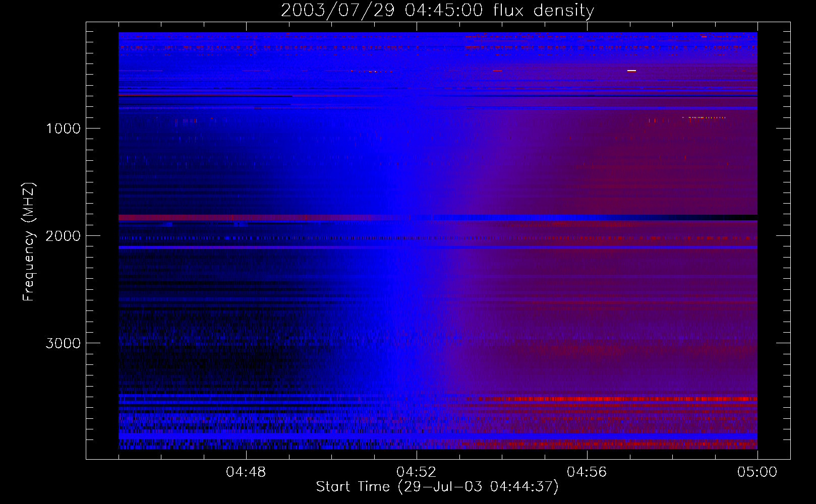Click the 'Start Time (29-Jul-03 04:44:37)' axis label
Screen dimensions: 816x504
coord(437,487)
